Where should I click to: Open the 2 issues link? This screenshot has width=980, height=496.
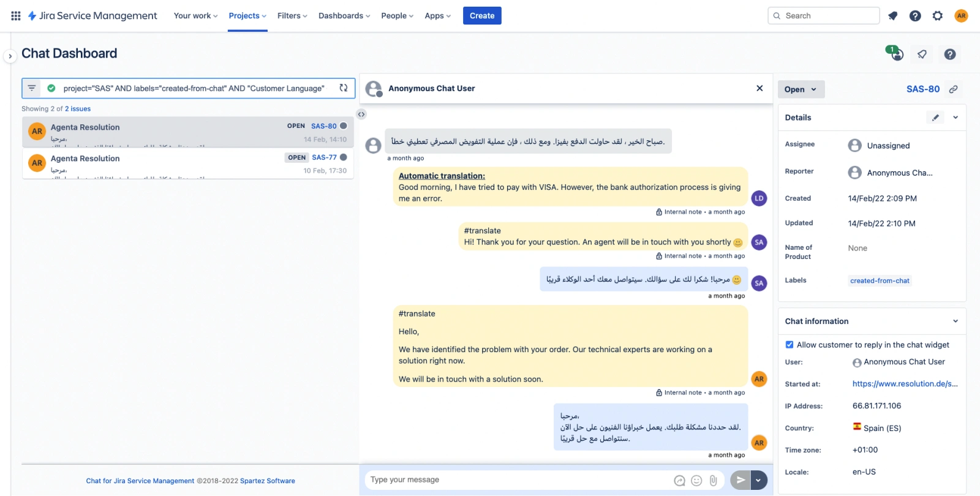click(x=78, y=109)
